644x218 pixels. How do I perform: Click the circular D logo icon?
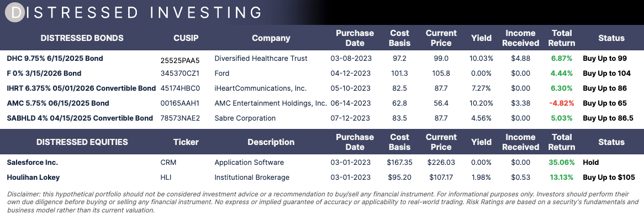pos(15,12)
